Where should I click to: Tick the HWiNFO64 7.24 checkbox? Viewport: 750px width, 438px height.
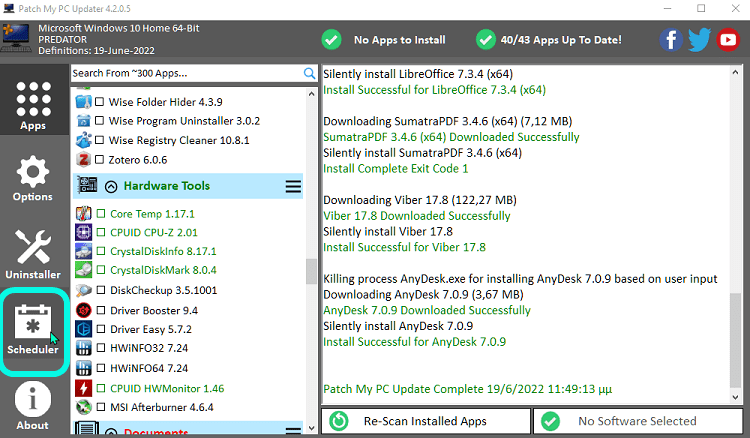[x=101, y=368]
